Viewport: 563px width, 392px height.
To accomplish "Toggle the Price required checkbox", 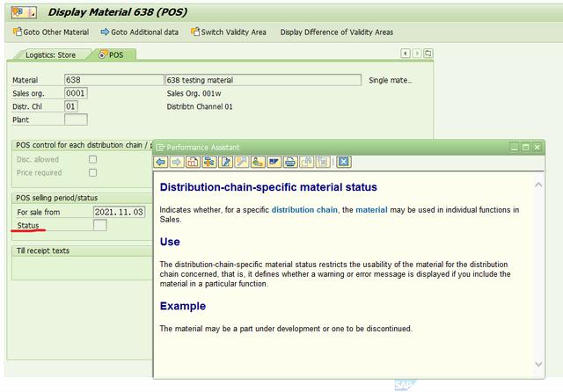I will (x=92, y=173).
